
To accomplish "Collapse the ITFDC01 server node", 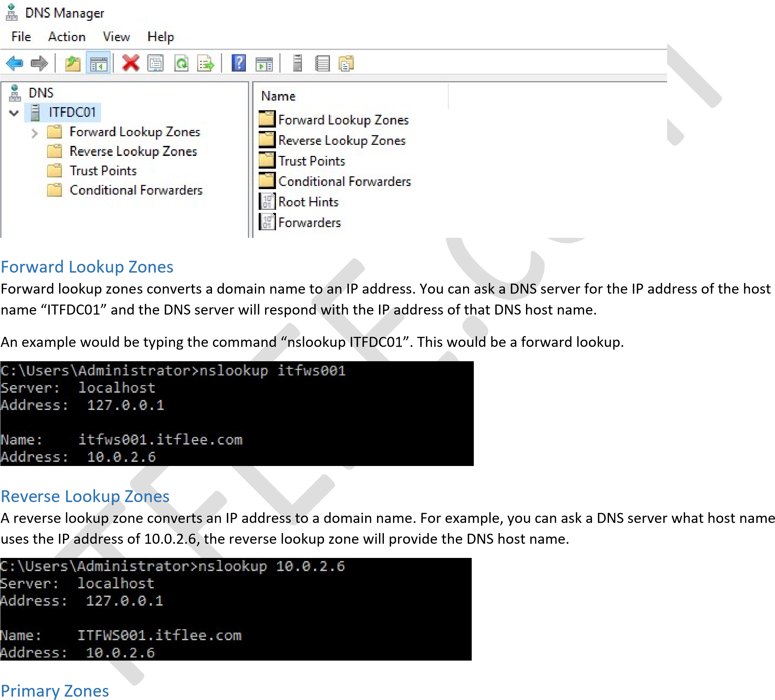I will pos(14,113).
